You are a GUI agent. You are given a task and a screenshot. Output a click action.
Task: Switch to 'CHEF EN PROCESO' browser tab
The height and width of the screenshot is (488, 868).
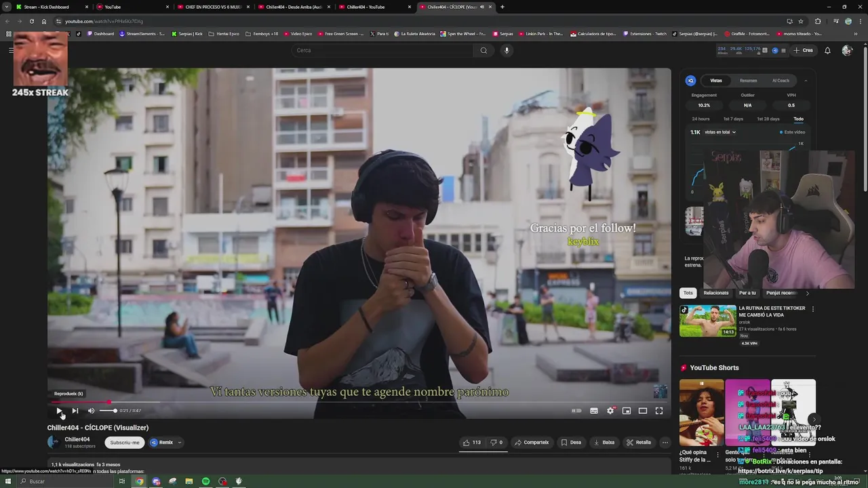tap(212, 7)
